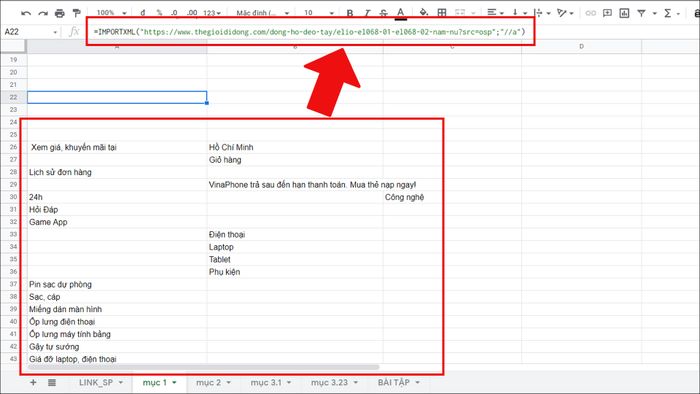Open the font size 10 dropdown
The width and height of the screenshot is (700, 394).
coord(319,13)
